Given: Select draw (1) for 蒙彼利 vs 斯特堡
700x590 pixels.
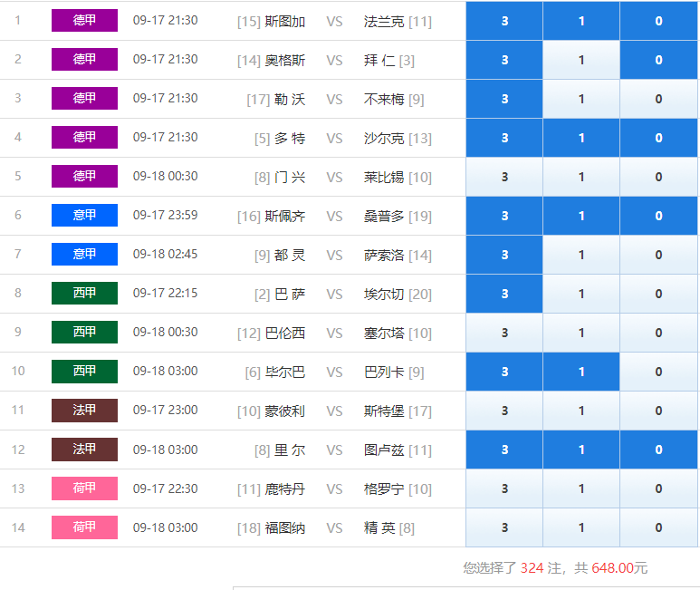Looking at the screenshot, I should click(x=581, y=411).
